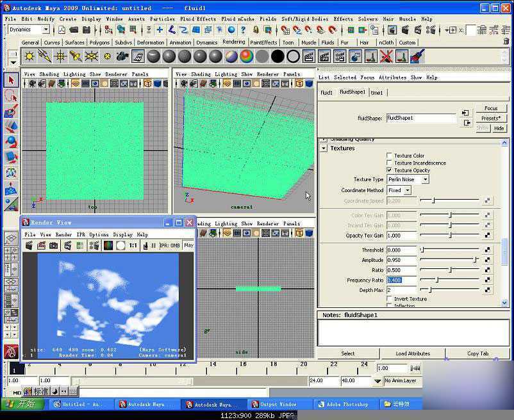Switch to the time1 attribute tab

click(377, 93)
